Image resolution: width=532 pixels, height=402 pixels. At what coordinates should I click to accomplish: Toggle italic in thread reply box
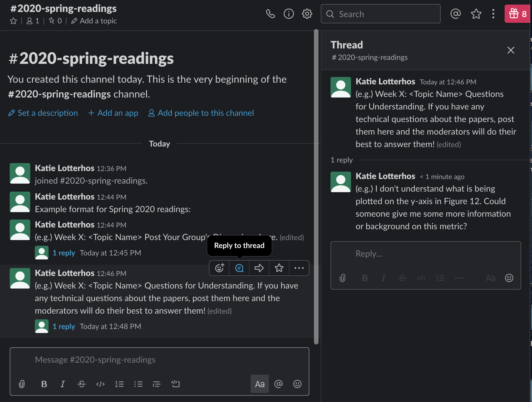(x=384, y=278)
